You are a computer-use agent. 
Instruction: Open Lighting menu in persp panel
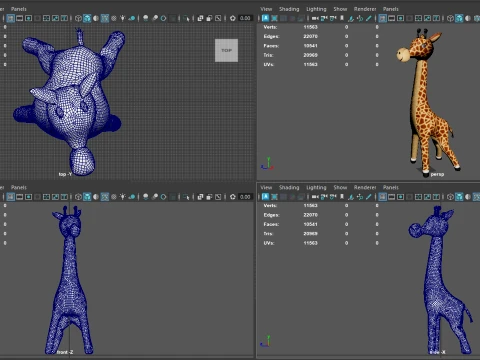point(316,9)
